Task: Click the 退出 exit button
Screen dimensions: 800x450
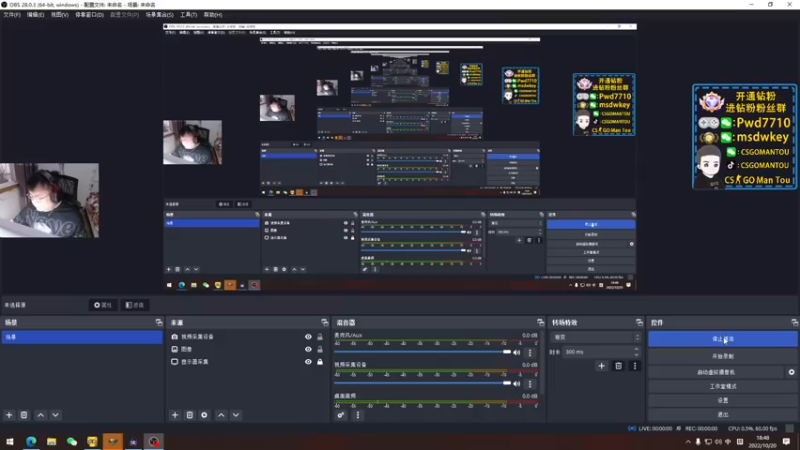Action: click(x=722, y=415)
